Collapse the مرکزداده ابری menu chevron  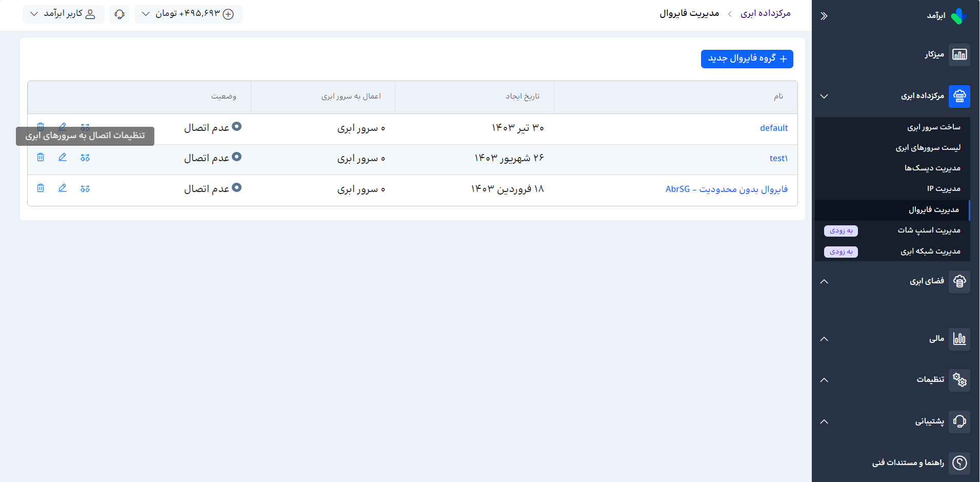point(824,97)
